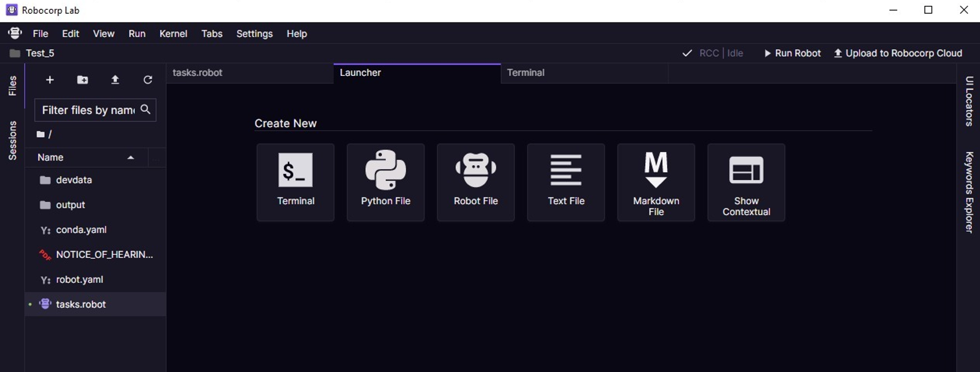Viewport: 980px width, 372px height.
Task: Click the new folder icon
Action: coord(83,80)
